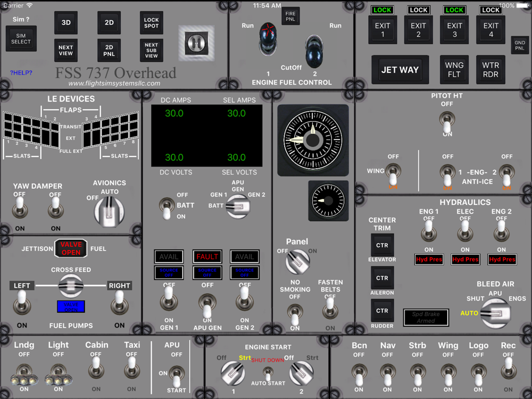Click the pause button icon
Image resolution: width=532 pixels, height=399 pixels.
196,43
